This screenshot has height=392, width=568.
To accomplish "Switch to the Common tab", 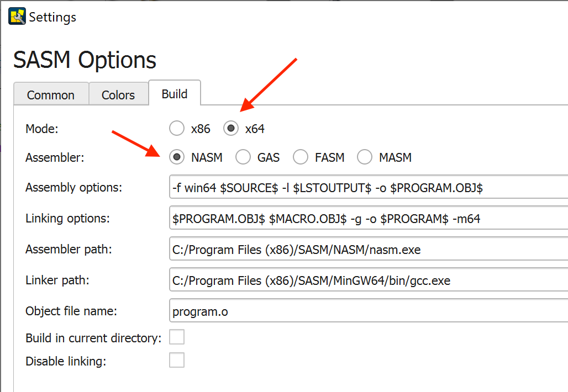I will [51, 95].
